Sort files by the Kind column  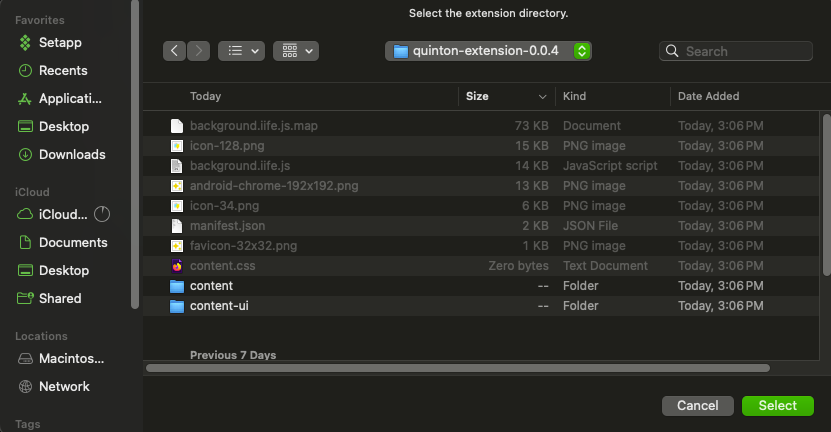pos(613,96)
